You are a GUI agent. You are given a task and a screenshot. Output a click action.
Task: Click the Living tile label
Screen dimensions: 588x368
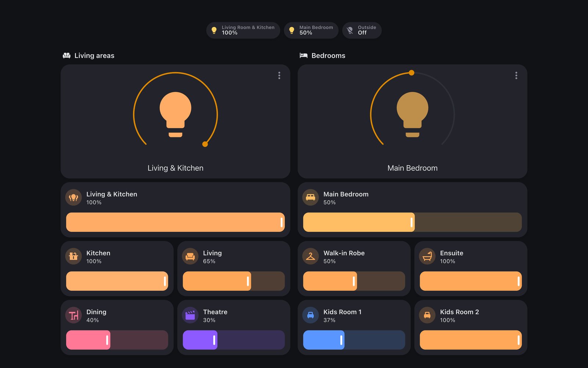[212, 253]
